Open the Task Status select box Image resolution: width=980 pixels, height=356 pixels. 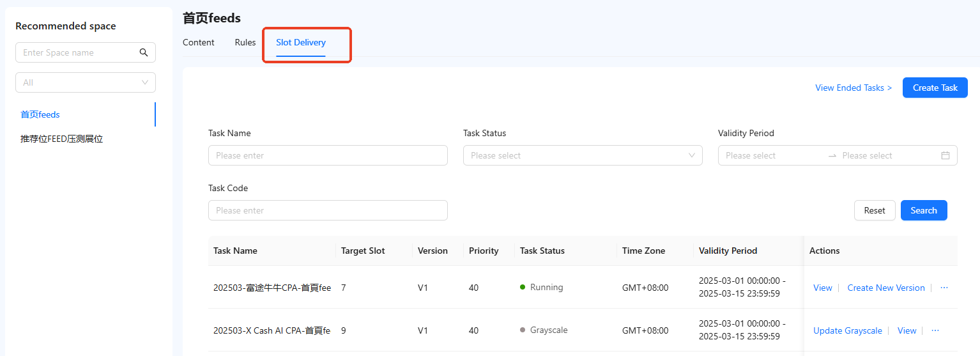[583, 155]
